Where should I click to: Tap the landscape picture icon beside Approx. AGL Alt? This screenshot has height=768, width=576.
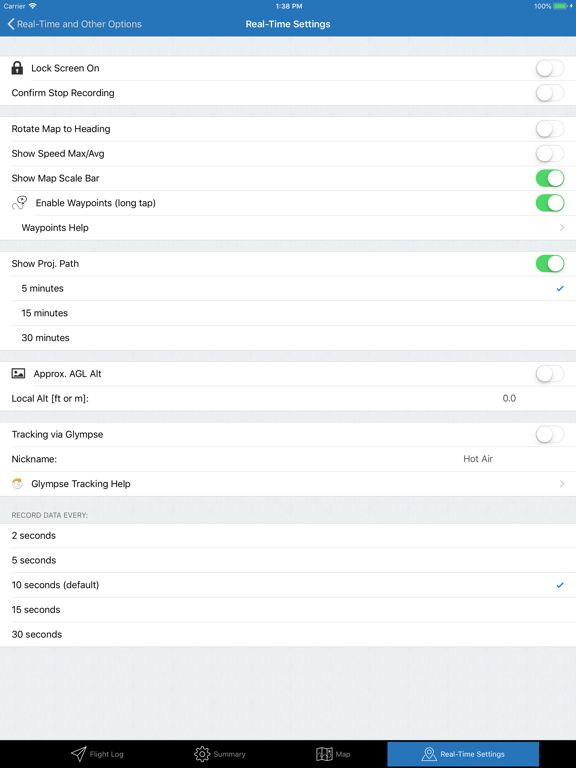[18, 374]
